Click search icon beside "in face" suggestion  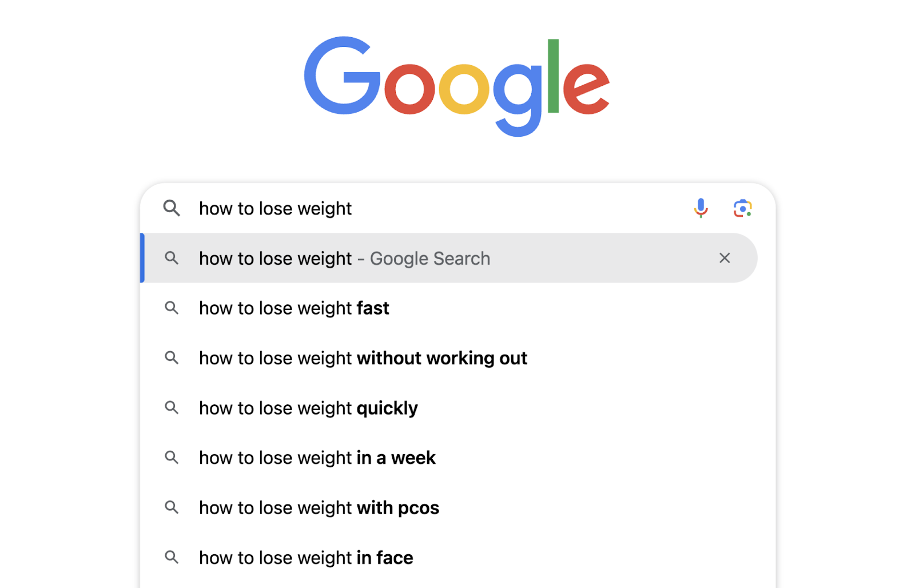click(172, 557)
